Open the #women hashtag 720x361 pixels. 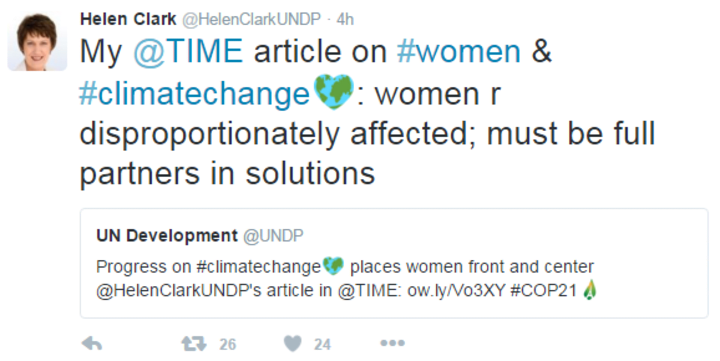pos(459,51)
